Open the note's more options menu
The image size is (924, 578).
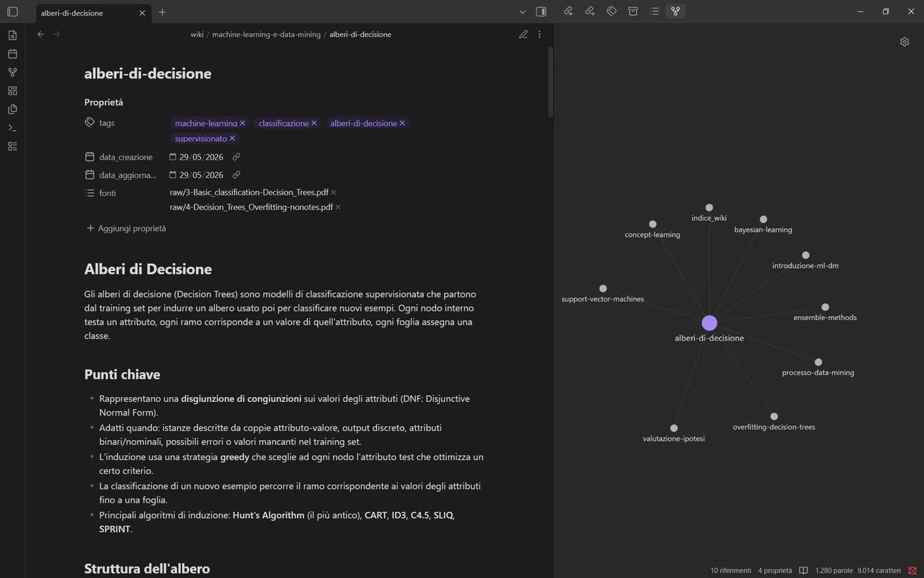click(540, 34)
